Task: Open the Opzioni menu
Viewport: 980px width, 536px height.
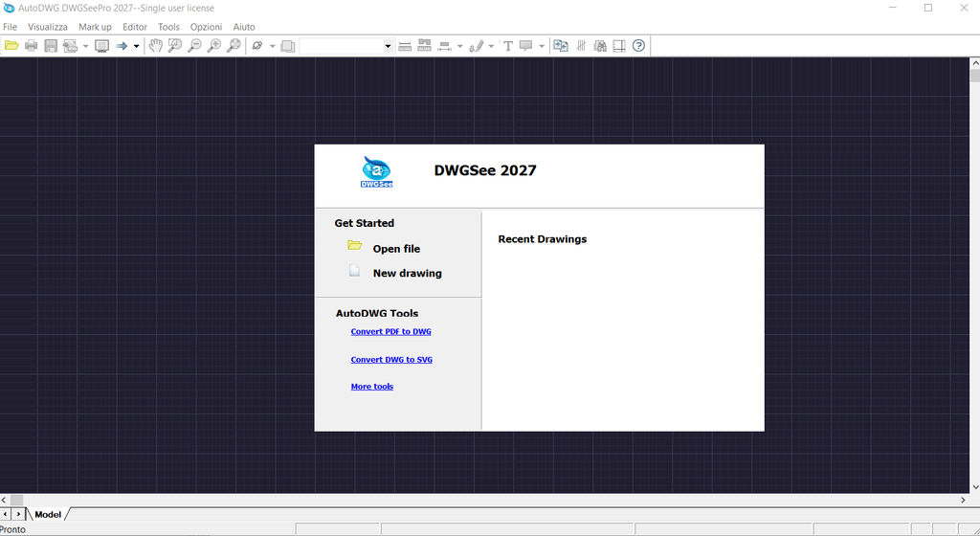Action: (x=207, y=27)
